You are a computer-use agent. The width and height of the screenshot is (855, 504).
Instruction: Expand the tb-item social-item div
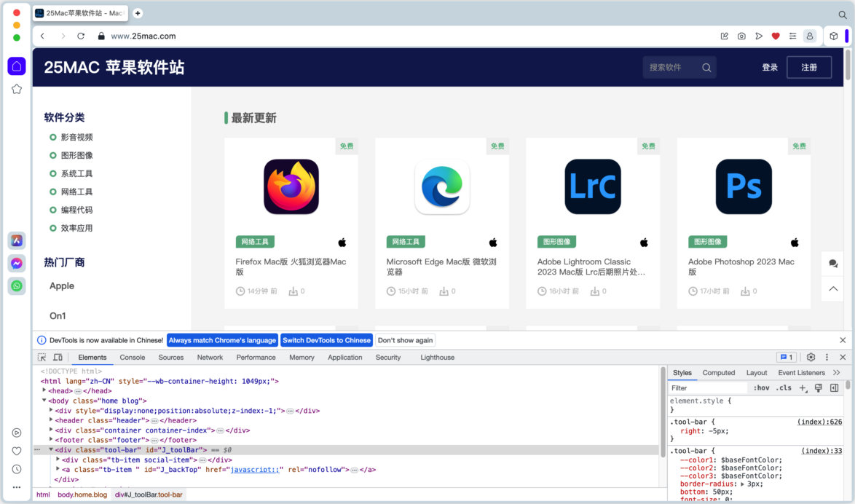58,460
